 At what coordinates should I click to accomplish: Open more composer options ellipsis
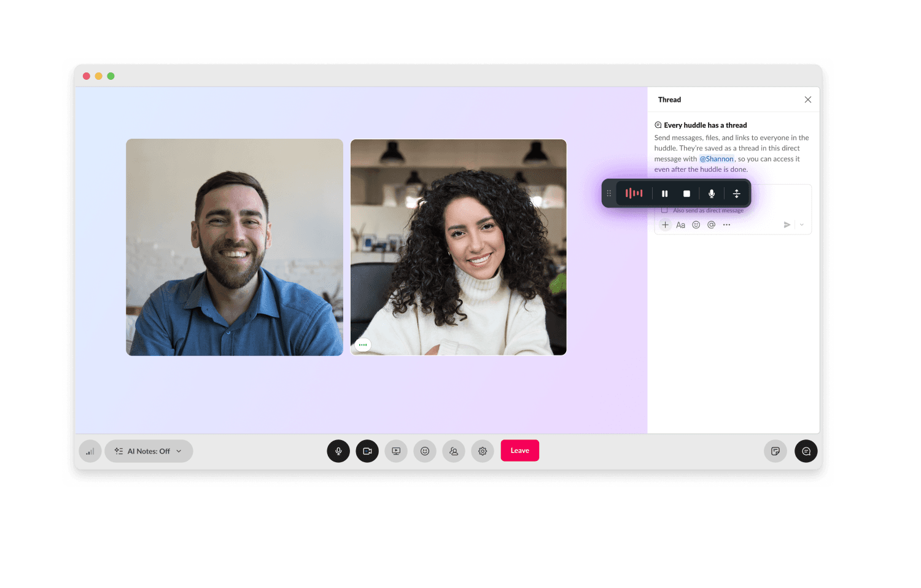(727, 225)
